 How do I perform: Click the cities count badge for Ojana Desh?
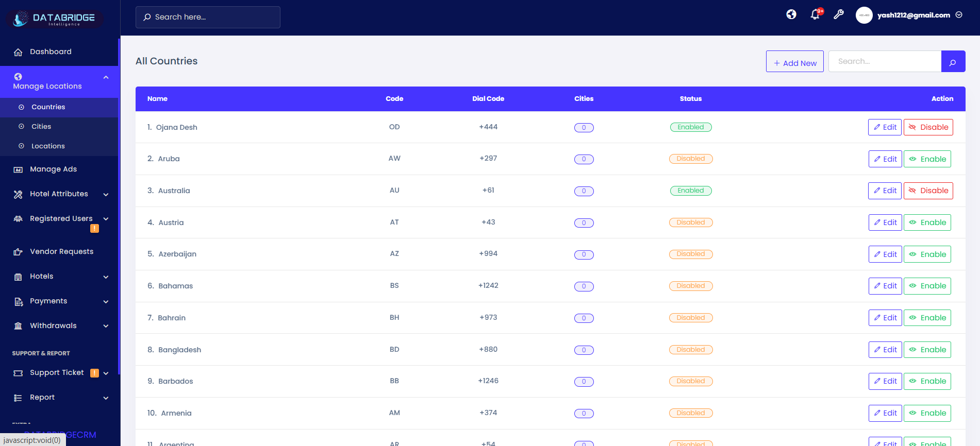pos(584,128)
